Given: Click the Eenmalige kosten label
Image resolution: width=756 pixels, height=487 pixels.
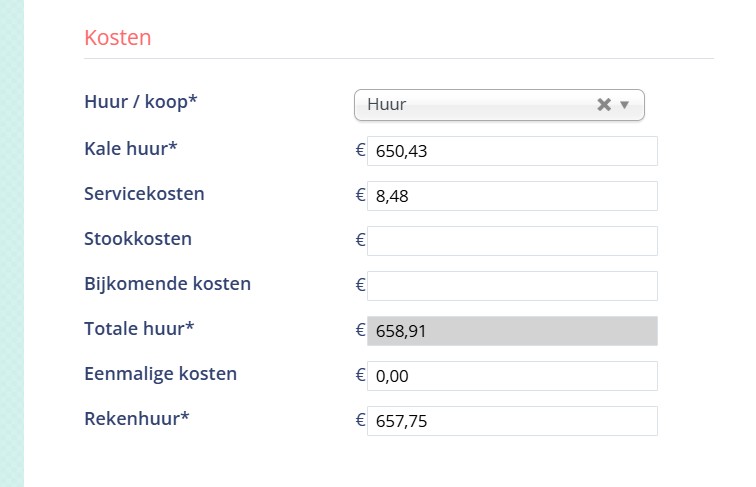Looking at the screenshot, I should (161, 374).
